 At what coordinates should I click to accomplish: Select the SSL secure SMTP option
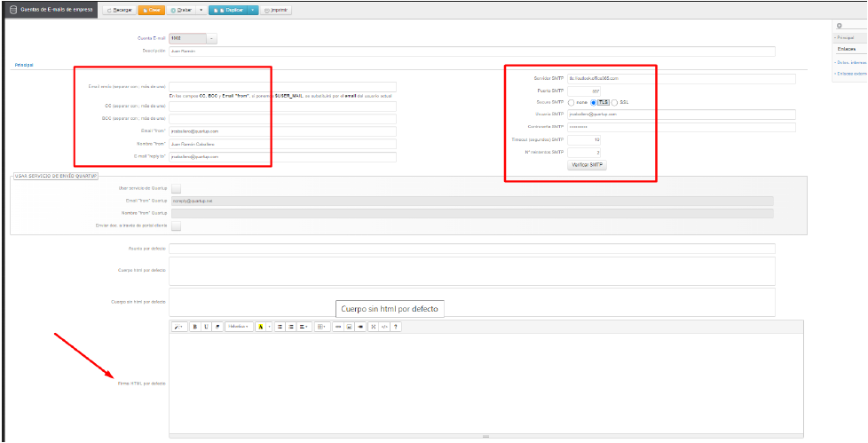(614, 102)
